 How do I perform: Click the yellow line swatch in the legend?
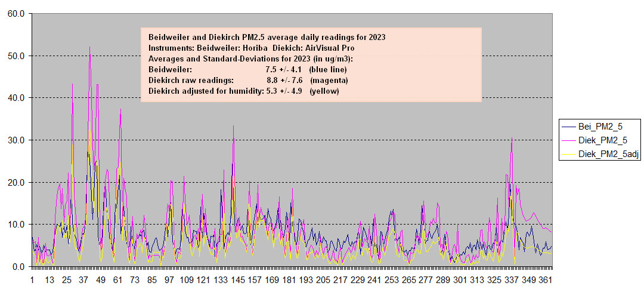(568, 154)
